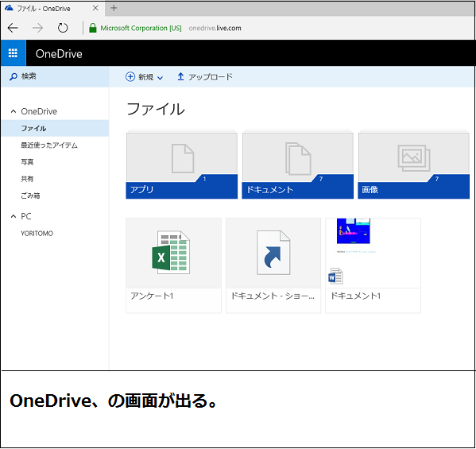Click the Word badge icon on ドキュメント1
476x449 pixels.
[335, 276]
